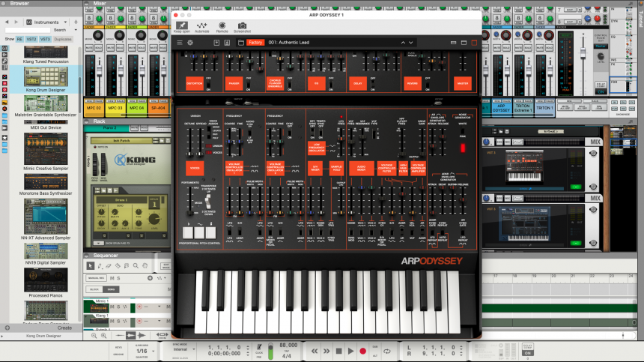Click the fast forward transport button
Image resolution: width=644 pixels, height=362 pixels.
[326, 351]
